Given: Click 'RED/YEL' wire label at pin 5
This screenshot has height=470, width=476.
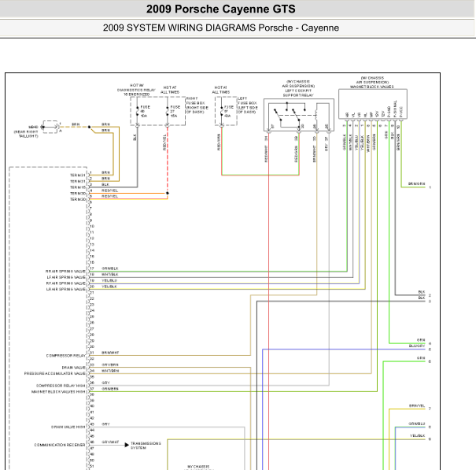Looking at the screenshot, I should point(109,196).
